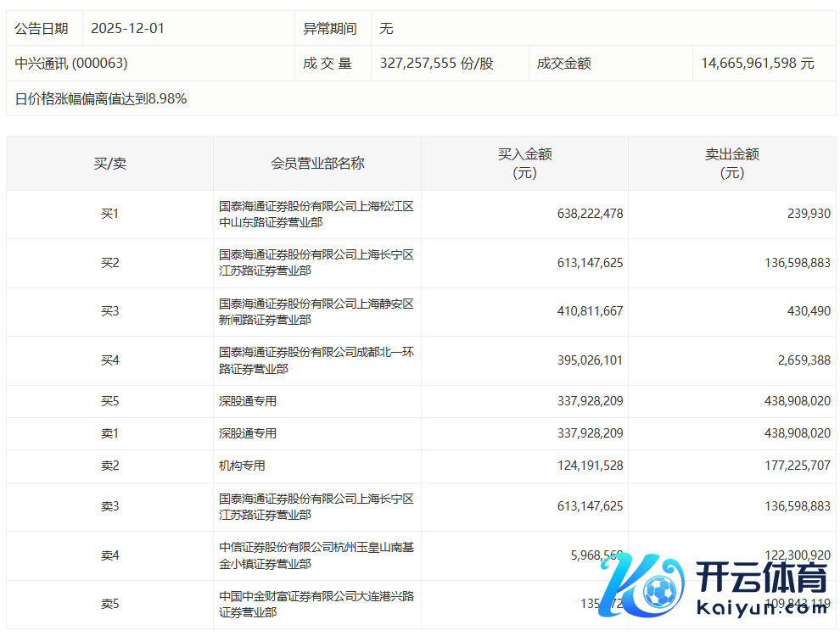Click the stock name 中兴通讯 (000063)
This screenshot has width=840, height=636.
tap(71, 64)
